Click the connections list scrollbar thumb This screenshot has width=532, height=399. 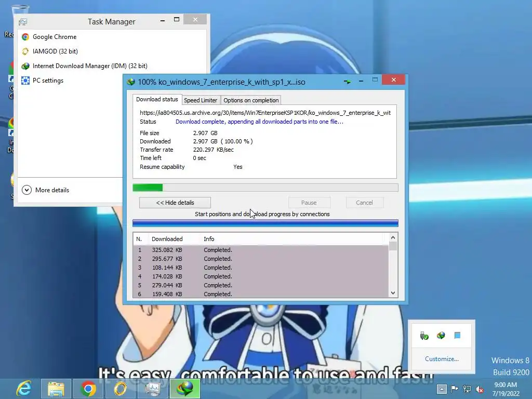[x=393, y=246]
